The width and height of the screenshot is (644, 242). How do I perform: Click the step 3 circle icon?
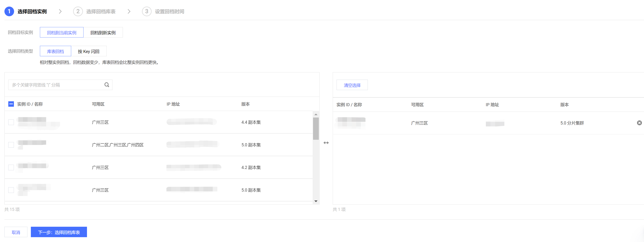pos(147,11)
